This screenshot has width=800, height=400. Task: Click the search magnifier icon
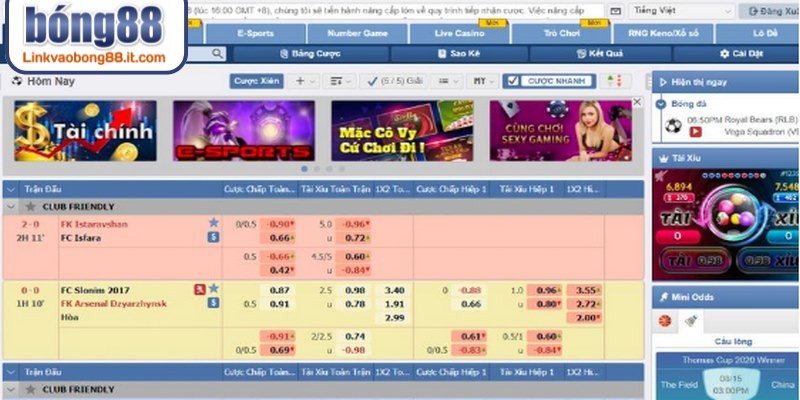pyautogui.click(x=217, y=53)
